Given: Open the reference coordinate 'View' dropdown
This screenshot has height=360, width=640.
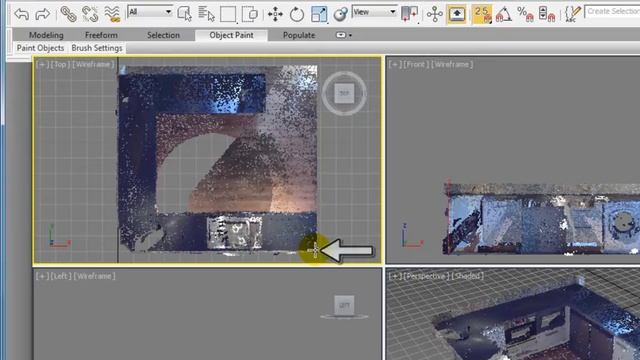Looking at the screenshot, I should pos(374,12).
